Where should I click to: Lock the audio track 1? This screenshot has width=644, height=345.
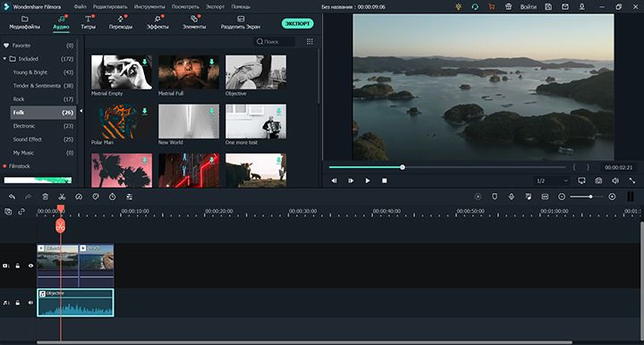pyautogui.click(x=18, y=303)
